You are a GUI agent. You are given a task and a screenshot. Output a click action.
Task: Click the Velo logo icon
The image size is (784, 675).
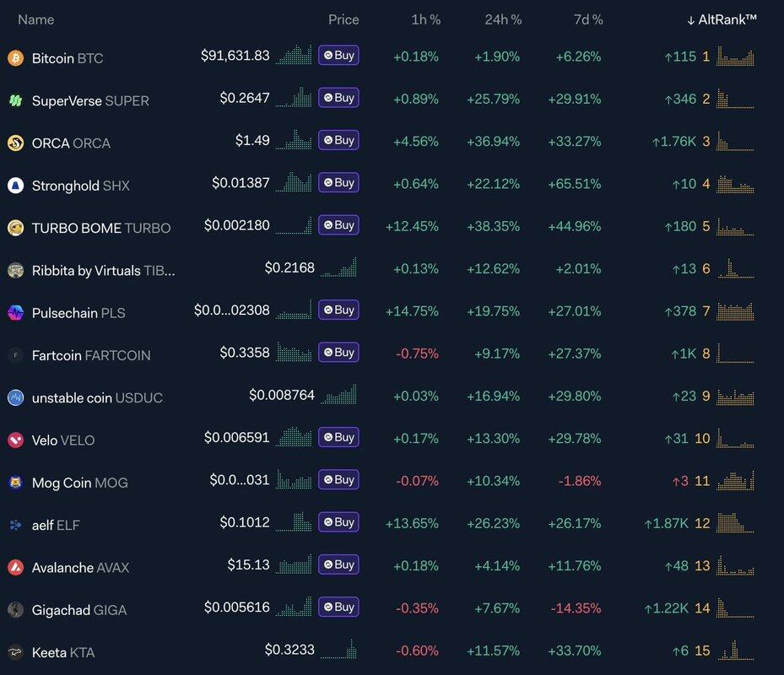[15, 440]
